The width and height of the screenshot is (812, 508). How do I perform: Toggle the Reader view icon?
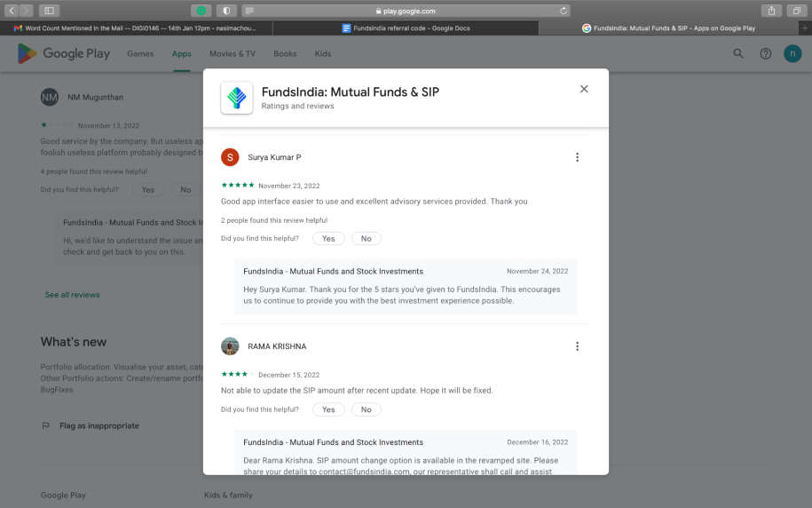[249, 11]
